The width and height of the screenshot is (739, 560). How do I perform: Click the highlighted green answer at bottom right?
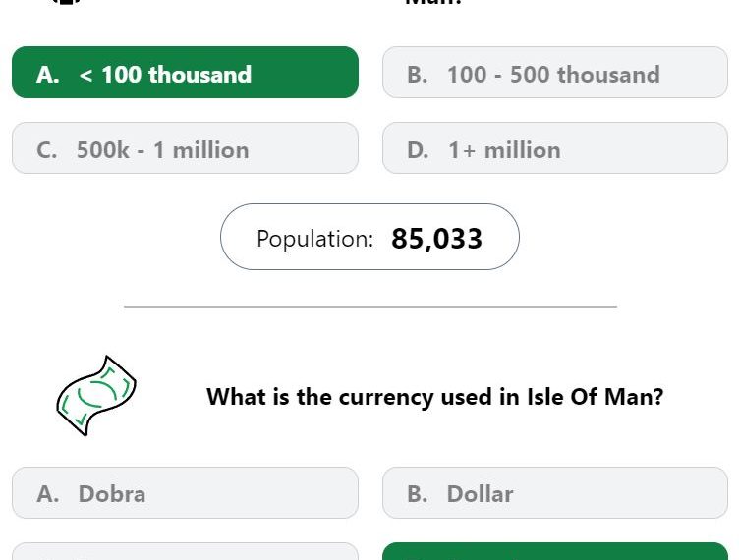click(x=555, y=551)
